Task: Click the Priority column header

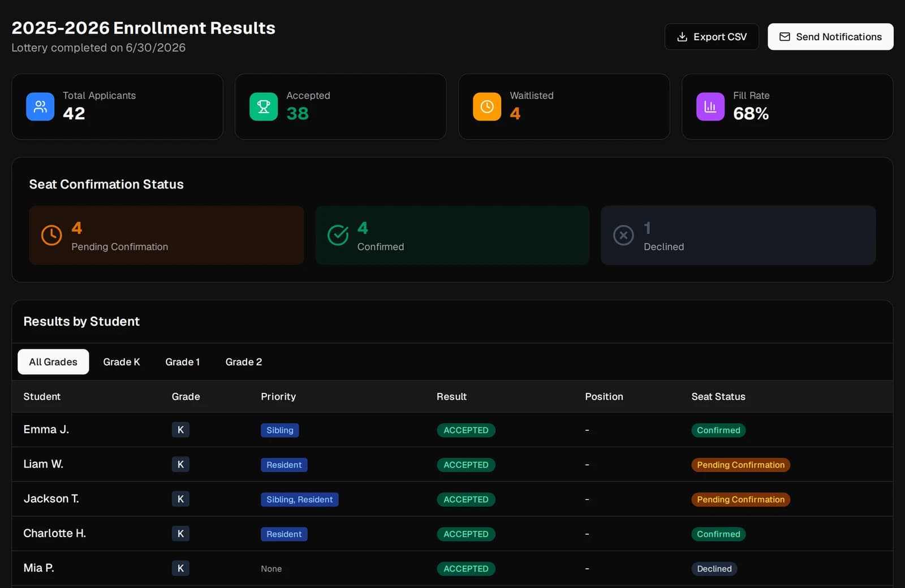Action: pos(278,396)
